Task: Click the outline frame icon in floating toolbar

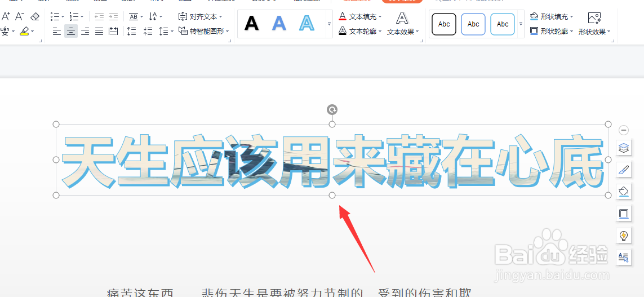Action: (624, 214)
